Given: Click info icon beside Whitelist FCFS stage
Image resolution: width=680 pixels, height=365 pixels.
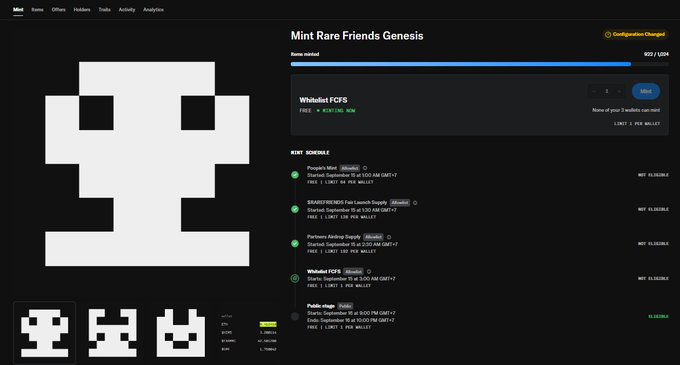Looking at the screenshot, I should 369,272.
